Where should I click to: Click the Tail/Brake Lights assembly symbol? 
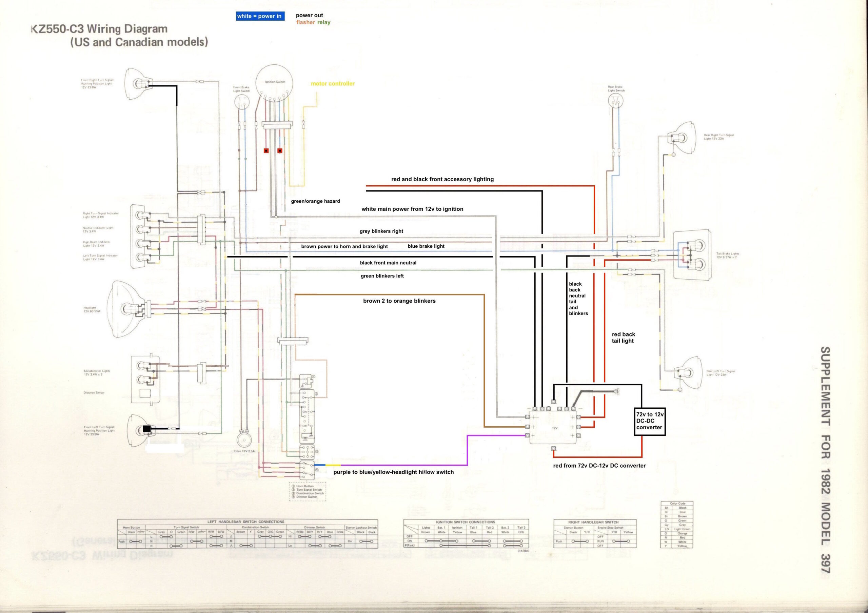click(693, 255)
